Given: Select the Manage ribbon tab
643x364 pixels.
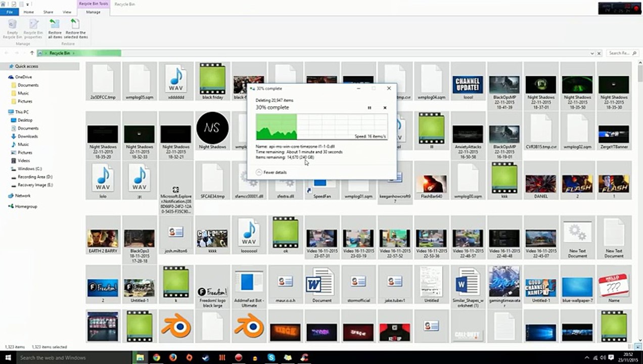Looking at the screenshot, I should pos(93,12).
